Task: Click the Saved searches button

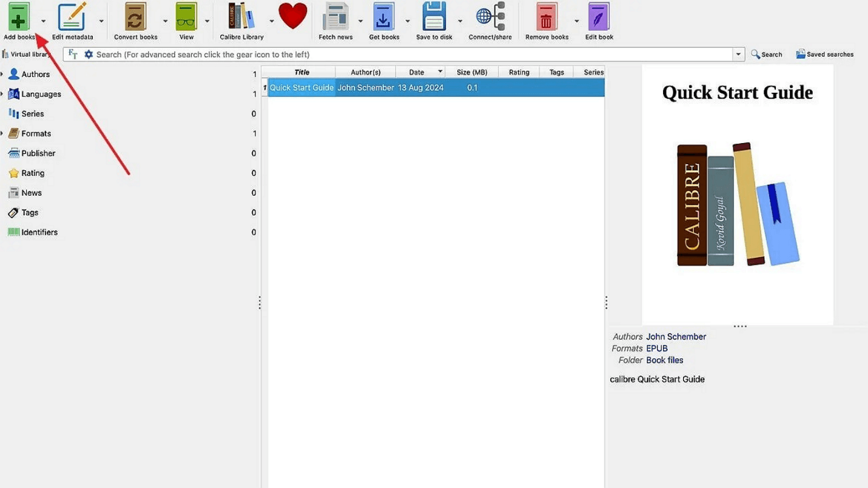Action: point(825,54)
